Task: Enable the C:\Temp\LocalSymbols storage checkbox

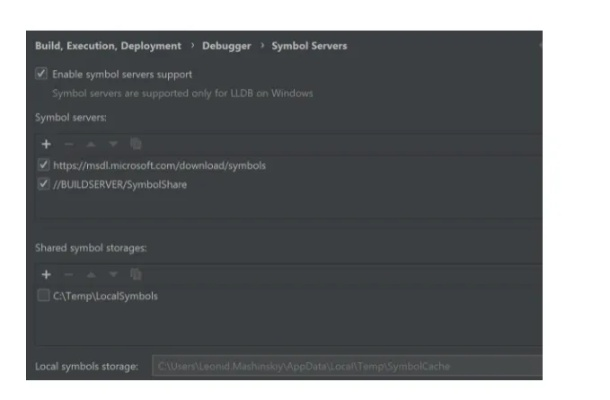Action: 42,296
